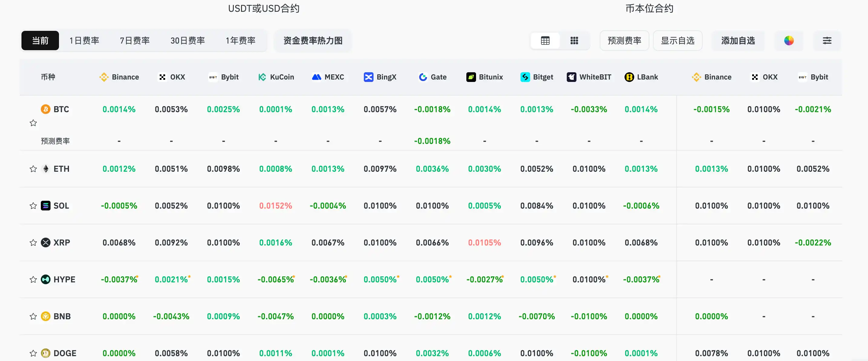Click the HYPE coin icon
The height and width of the screenshot is (361, 868).
46,279
